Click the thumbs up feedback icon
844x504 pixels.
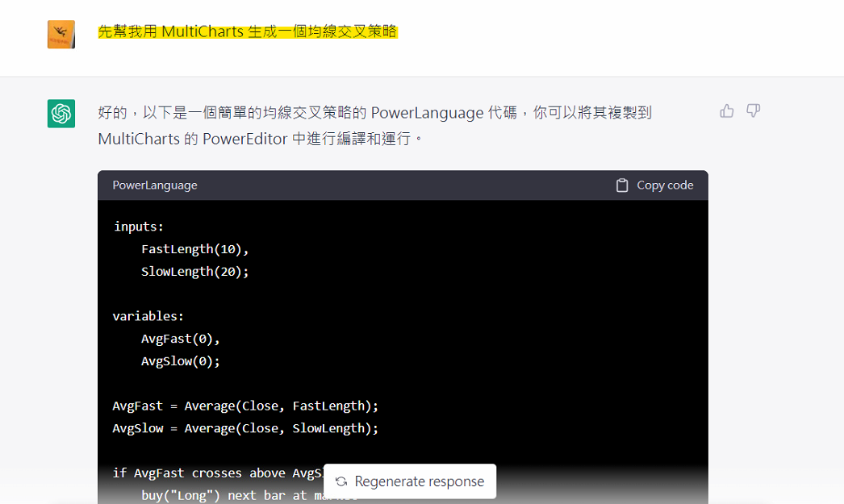(727, 110)
